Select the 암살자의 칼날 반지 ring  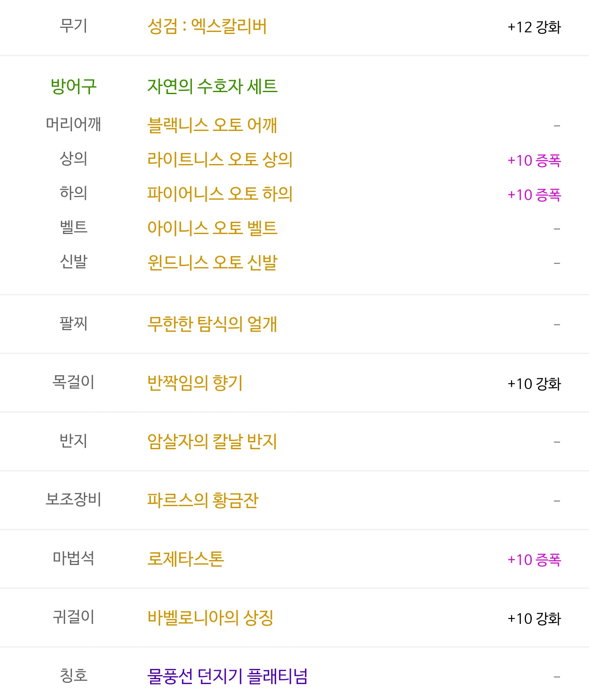point(212,441)
